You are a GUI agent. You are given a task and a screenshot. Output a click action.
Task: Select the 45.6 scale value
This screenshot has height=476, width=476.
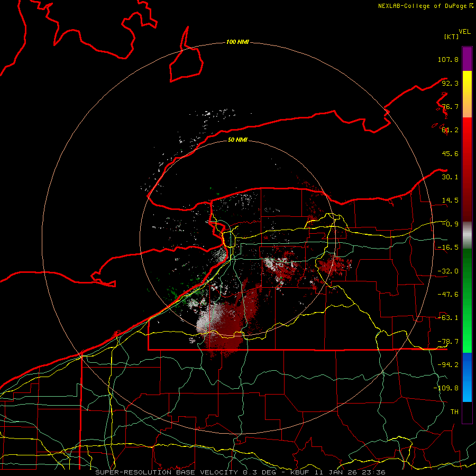click(450, 153)
